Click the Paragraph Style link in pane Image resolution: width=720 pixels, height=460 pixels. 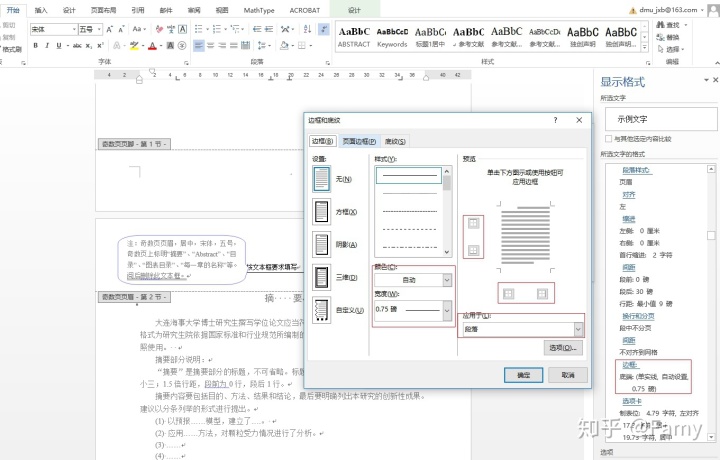point(636,170)
